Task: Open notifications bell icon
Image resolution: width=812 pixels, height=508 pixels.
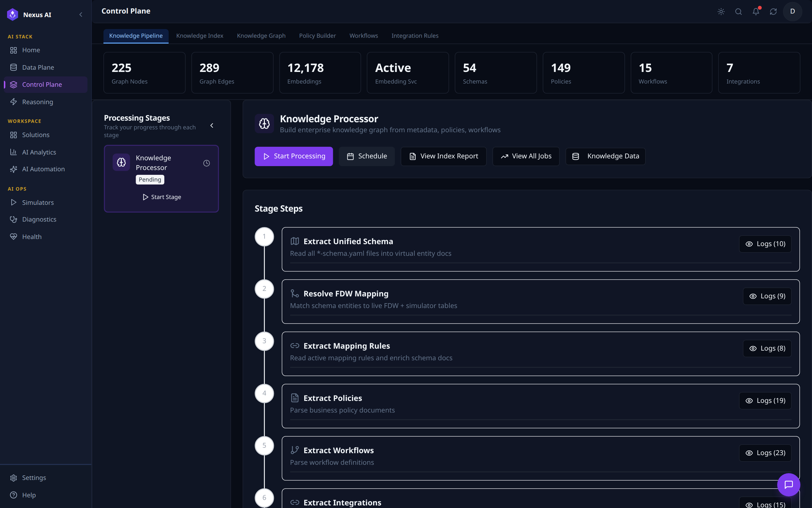Action: (756, 11)
